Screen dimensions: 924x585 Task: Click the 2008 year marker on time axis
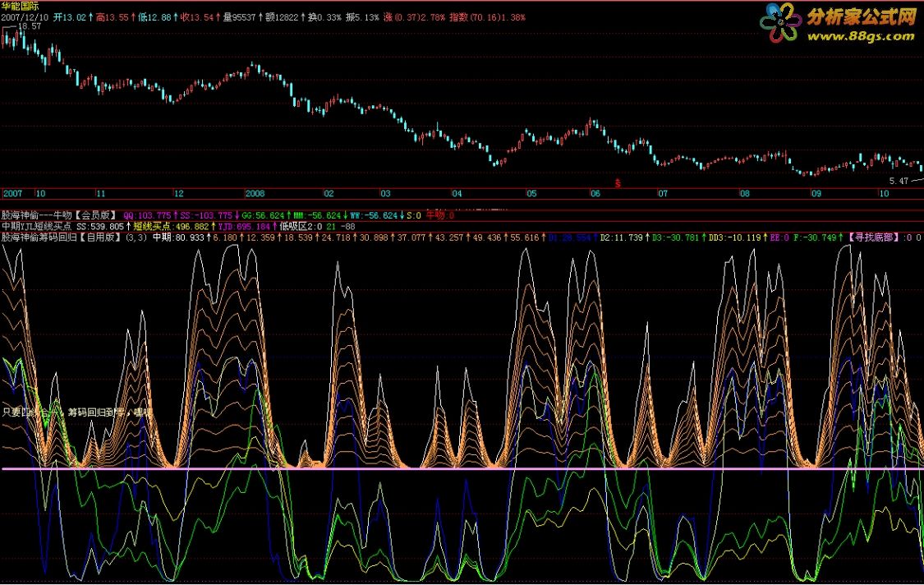[255, 193]
